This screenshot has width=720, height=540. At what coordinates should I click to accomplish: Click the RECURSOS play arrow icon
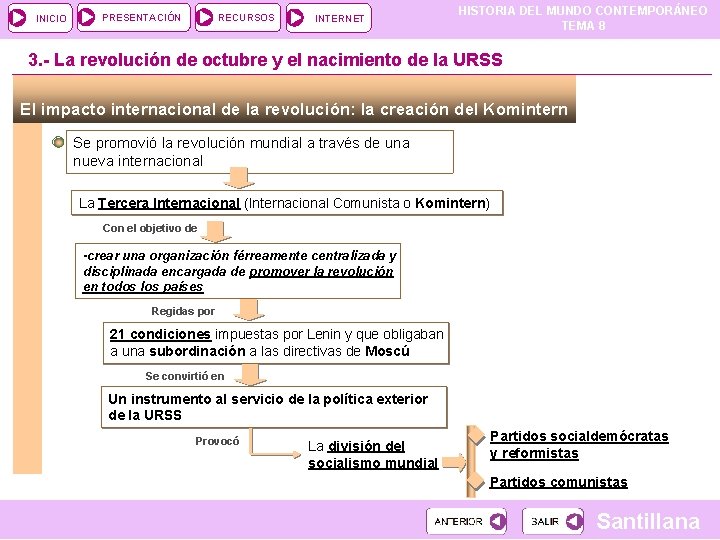(x=204, y=17)
